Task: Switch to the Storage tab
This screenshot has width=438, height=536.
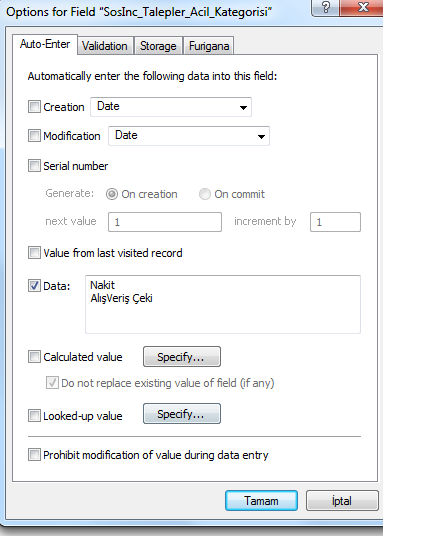Action: click(158, 46)
